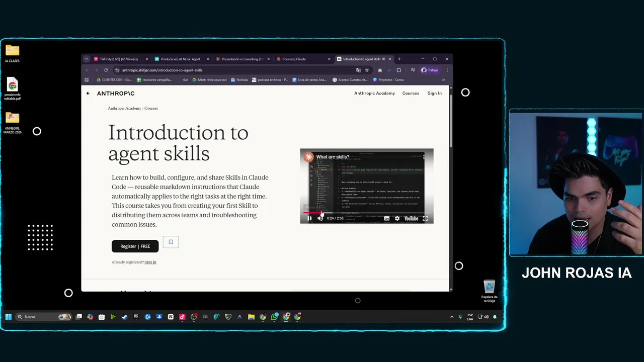Click the Anthropic channel avatar in video
644x362 pixels.
click(308, 157)
